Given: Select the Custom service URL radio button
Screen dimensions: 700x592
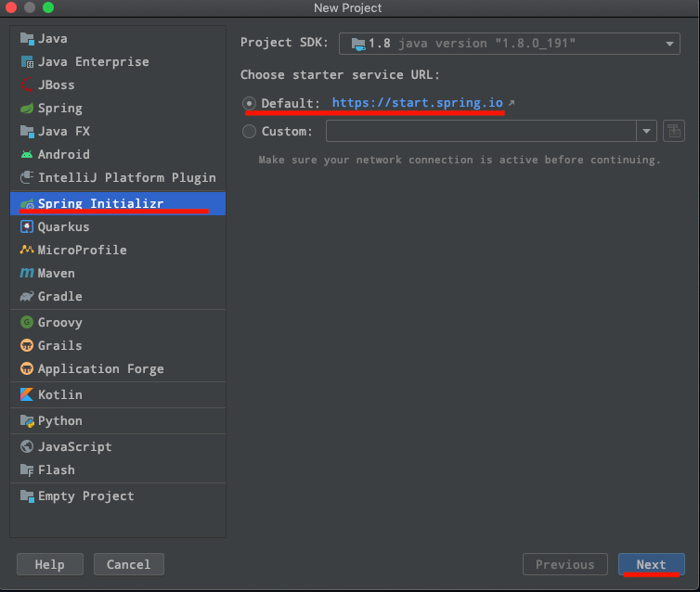Looking at the screenshot, I should 249,131.
